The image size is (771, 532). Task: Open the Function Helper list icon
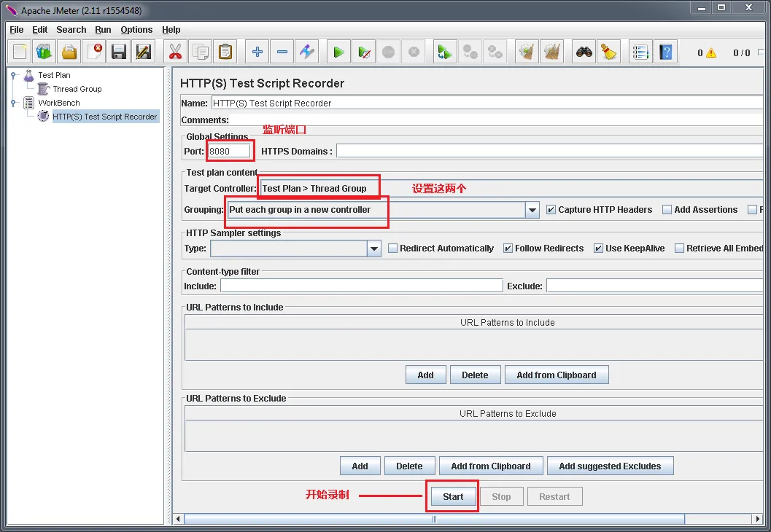click(640, 52)
